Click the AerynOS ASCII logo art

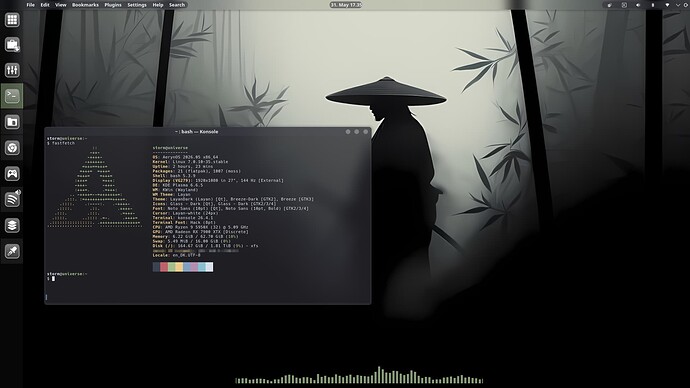[x=95, y=188]
